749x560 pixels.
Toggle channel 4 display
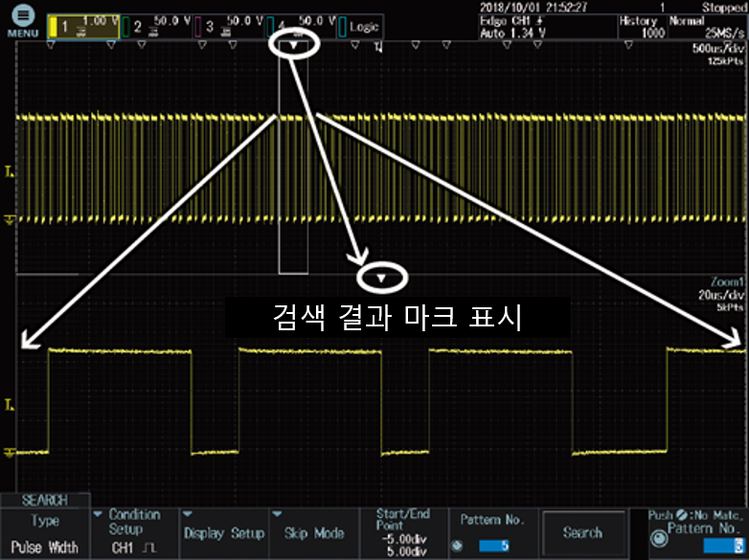tap(301, 27)
